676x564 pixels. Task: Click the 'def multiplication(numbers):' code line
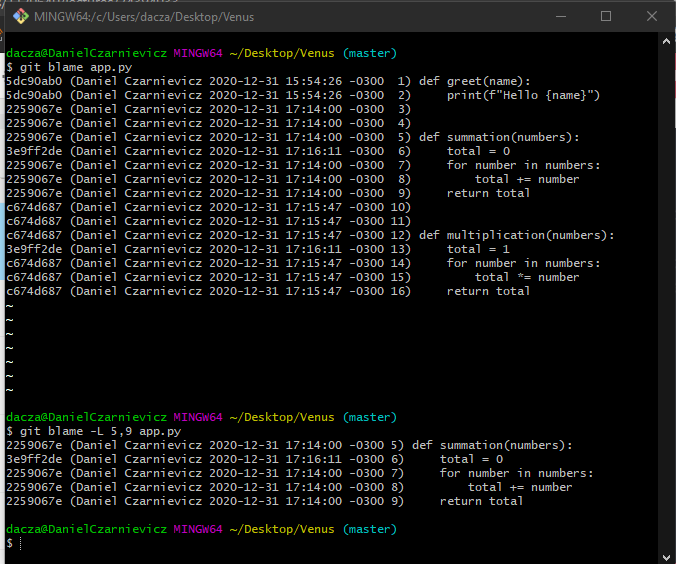(516, 235)
